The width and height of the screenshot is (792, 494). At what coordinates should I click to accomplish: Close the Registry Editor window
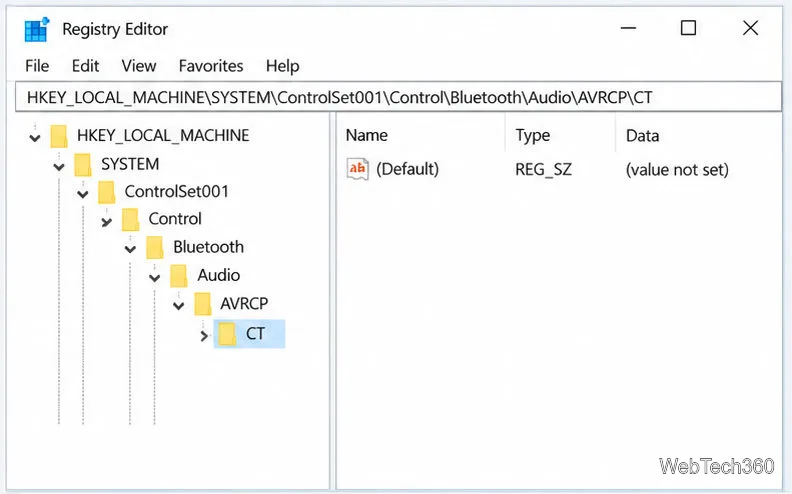751,28
